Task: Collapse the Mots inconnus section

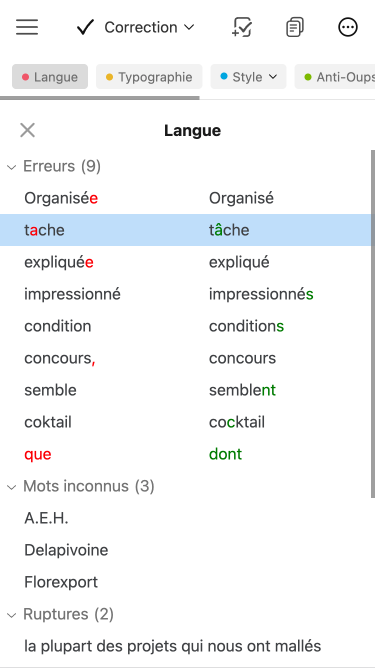Action: click(x=12, y=486)
